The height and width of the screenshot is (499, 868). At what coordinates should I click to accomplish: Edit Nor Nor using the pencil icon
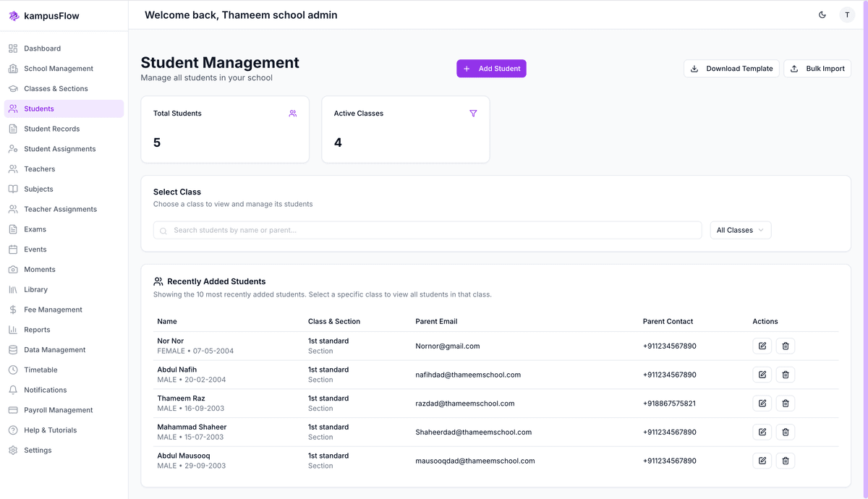(x=762, y=346)
